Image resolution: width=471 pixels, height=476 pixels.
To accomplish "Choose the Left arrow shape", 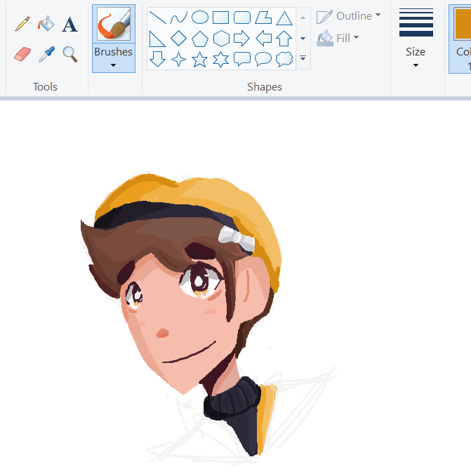I will pyautogui.click(x=263, y=39).
